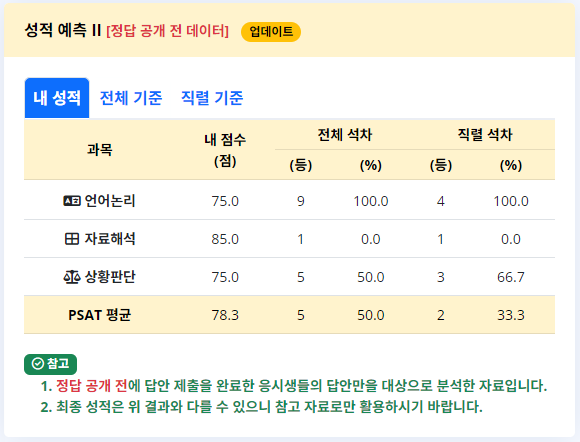The height and width of the screenshot is (442, 580).
Task: Click the green 참고 badge
Action: click(51, 364)
